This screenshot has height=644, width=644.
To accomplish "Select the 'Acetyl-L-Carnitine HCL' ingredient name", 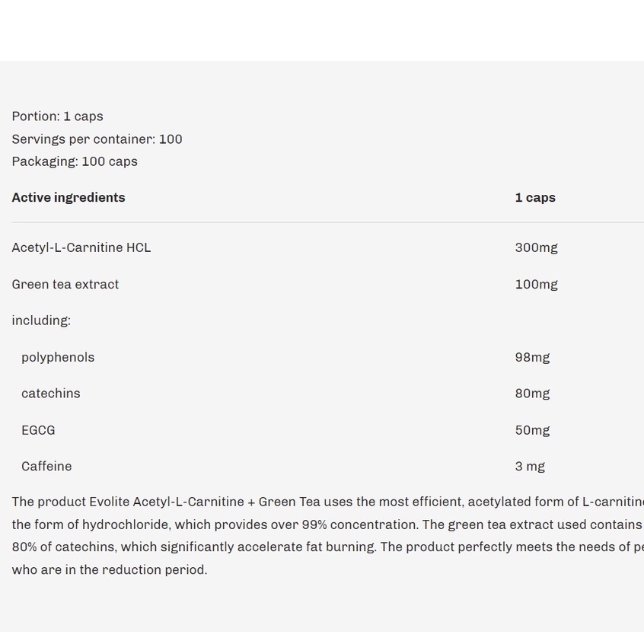I will pos(81,247).
